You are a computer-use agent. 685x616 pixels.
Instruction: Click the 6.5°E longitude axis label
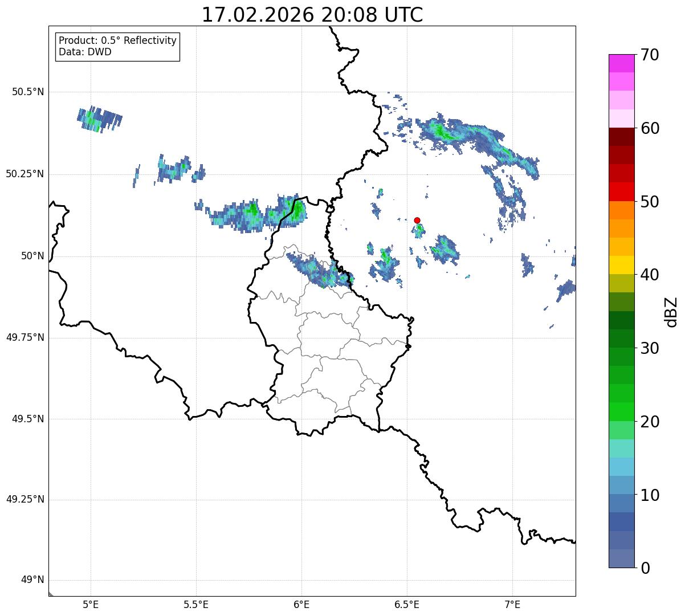point(407,604)
